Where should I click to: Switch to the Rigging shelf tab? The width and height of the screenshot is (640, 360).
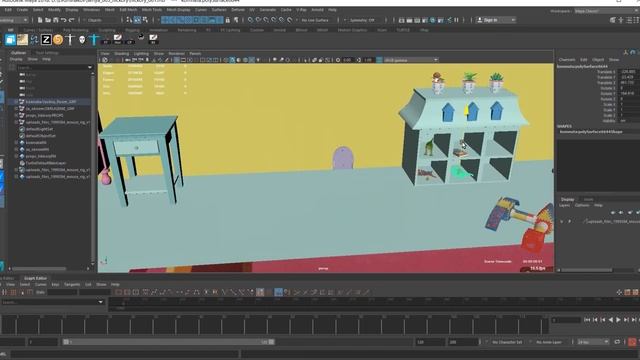tap(132, 30)
